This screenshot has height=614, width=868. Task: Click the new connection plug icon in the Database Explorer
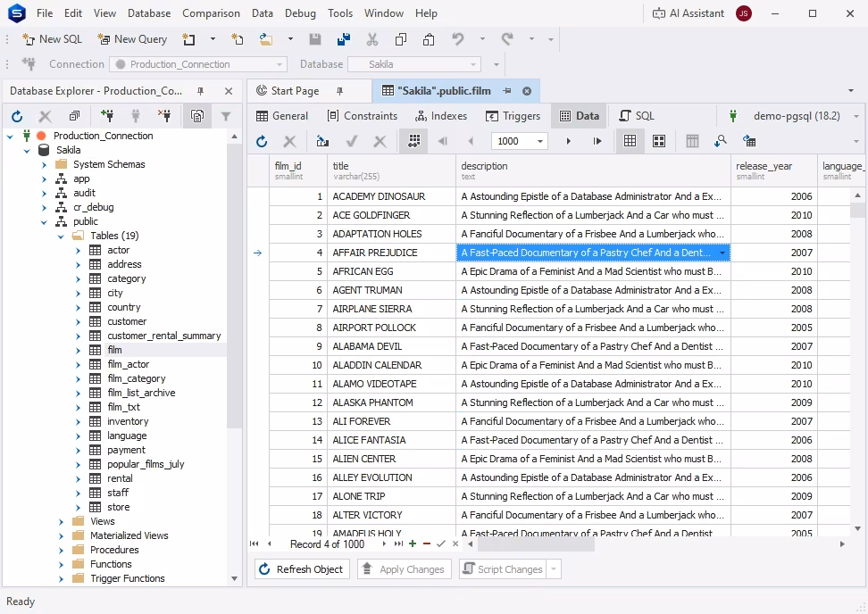click(107, 116)
